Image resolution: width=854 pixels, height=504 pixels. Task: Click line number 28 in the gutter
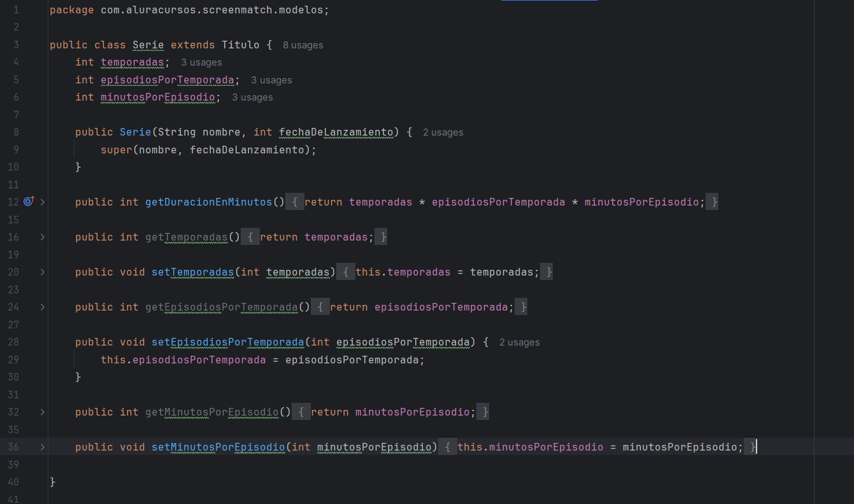13,342
